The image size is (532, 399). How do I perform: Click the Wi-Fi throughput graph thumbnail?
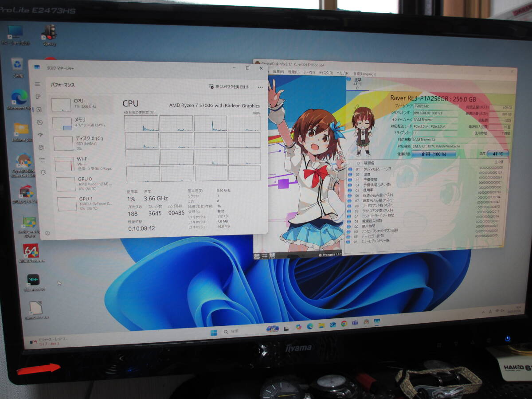click(x=64, y=164)
